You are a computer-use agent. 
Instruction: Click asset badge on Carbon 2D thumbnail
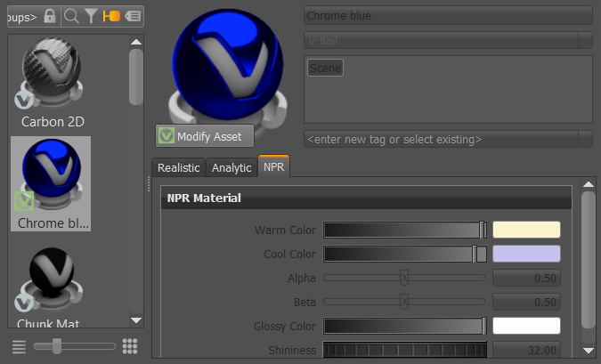pyautogui.click(x=24, y=101)
